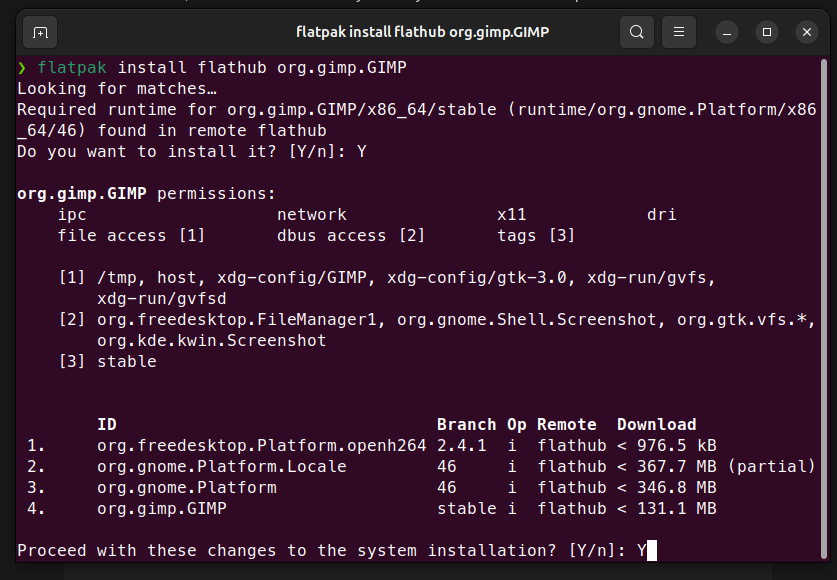Minimize the terminal window

pos(727,33)
